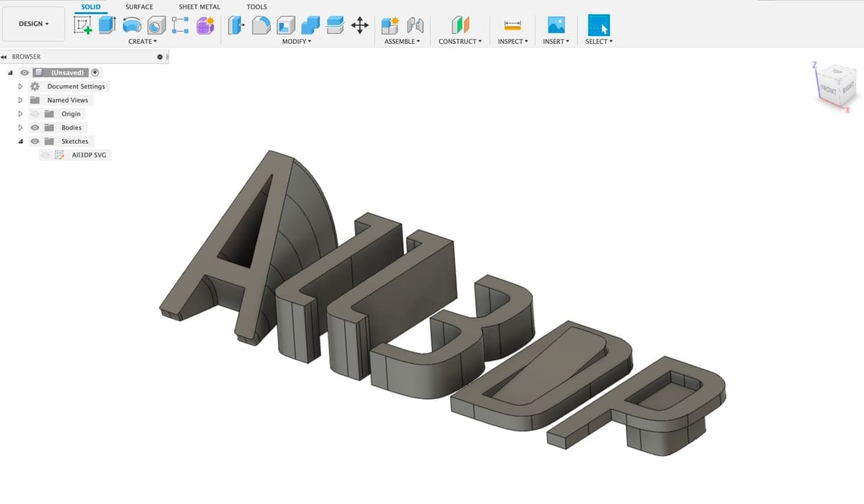The image size is (864, 504).
Task: Select the Shell tool icon
Action: (285, 25)
